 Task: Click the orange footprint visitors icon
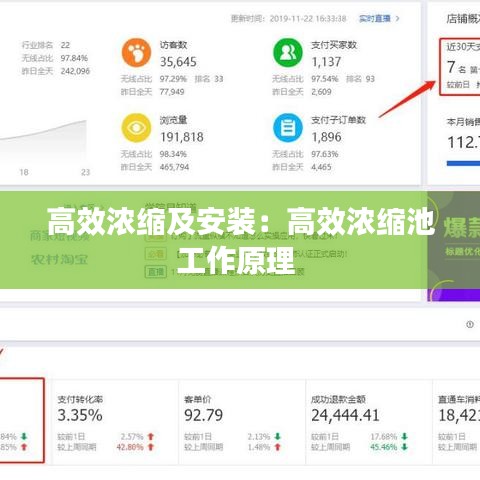pos(136,53)
